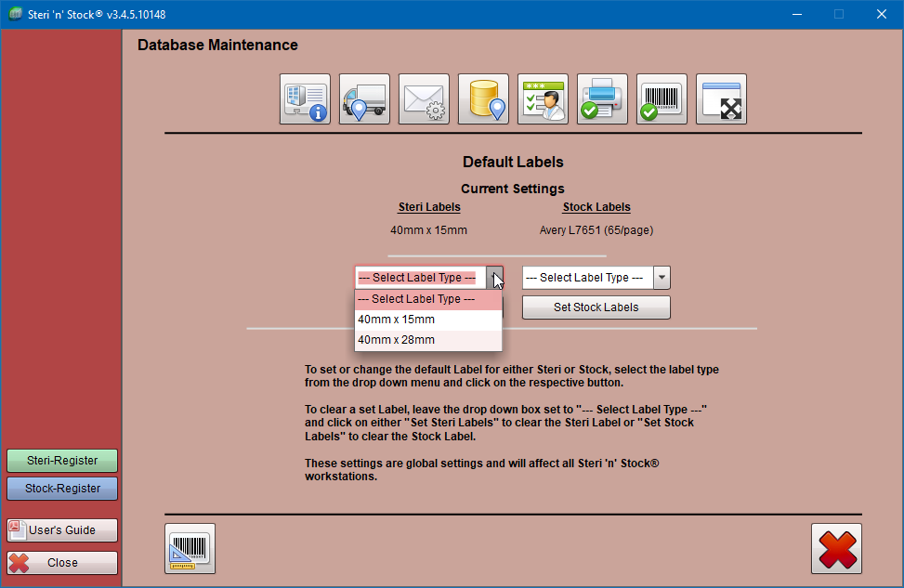904x588 pixels.
Task: Open the workstation information icon
Action: tap(305, 98)
